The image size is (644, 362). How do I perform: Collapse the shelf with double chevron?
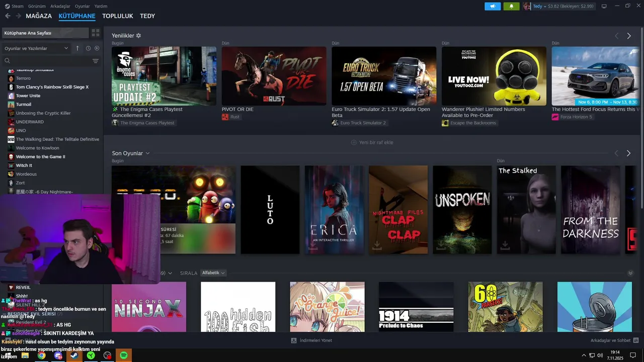click(x=630, y=273)
